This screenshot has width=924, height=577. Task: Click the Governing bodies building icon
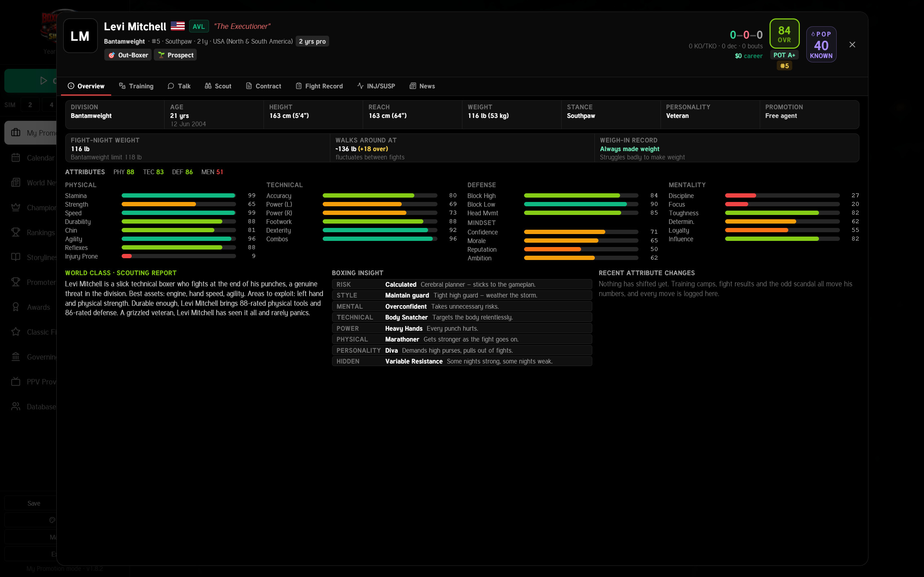(16, 357)
